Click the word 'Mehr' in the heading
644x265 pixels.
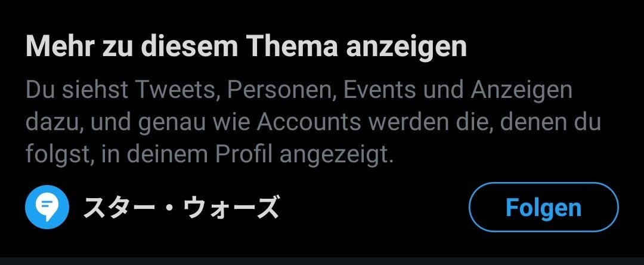click(x=60, y=47)
